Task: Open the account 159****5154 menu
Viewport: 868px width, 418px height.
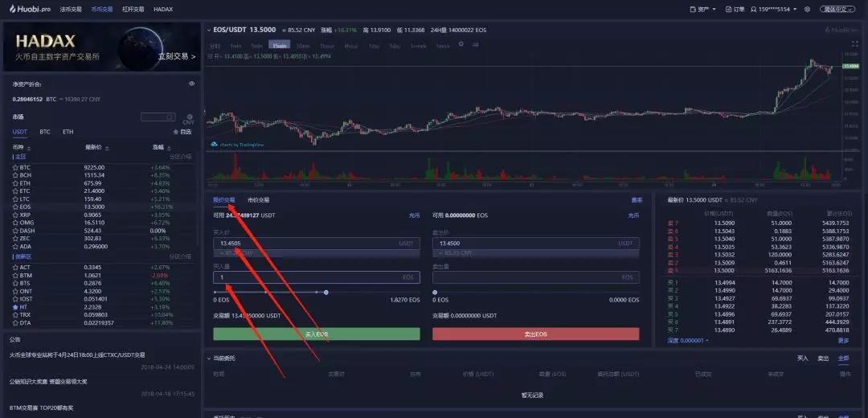Action: pyautogui.click(x=774, y=10)
